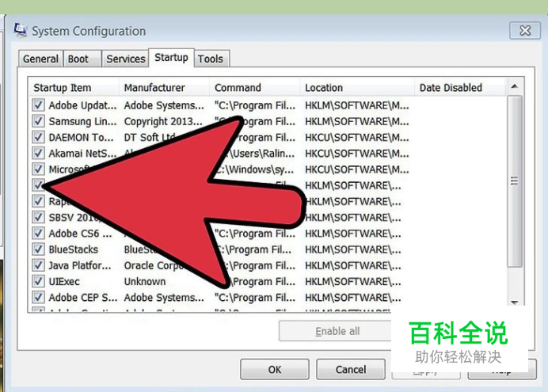Go to the Services tab
Screen dimensions: 548x392
point(125,59)
